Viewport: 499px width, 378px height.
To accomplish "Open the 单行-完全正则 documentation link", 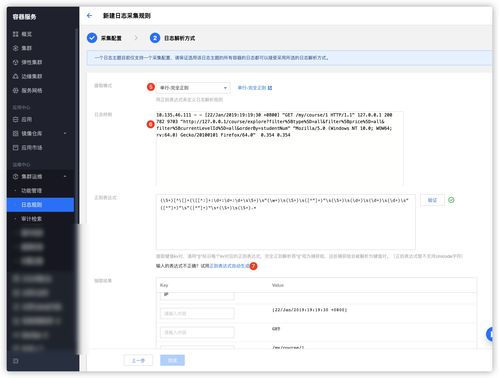I will click(x=255, y=88).
